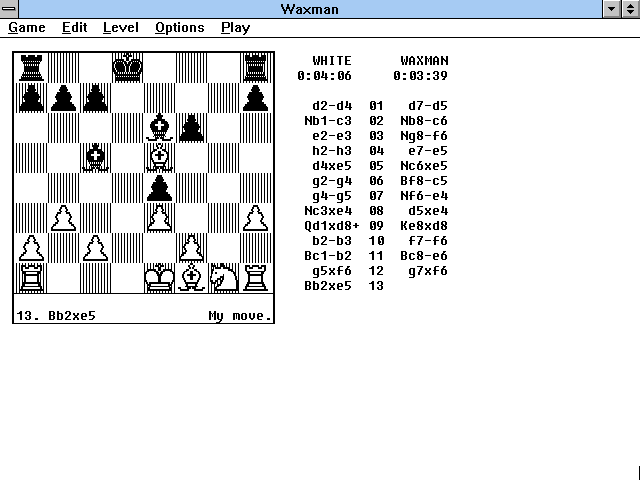The image size is (640, 480).
Task: Click move entry Nf6-e4
Action: click(424, 196)
